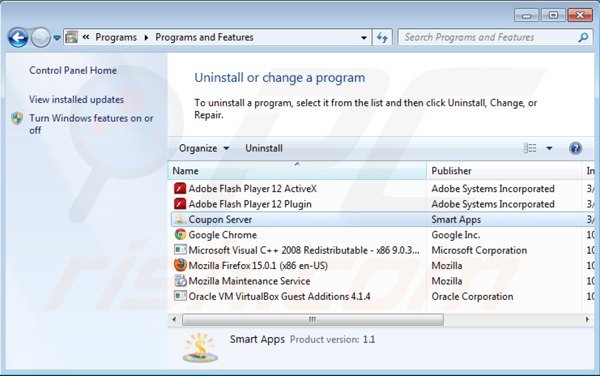Image resolution: width=600 pixels, height=376 pixels.
Task: Minimize the Programs and Features window
Action: click(527, 15)
